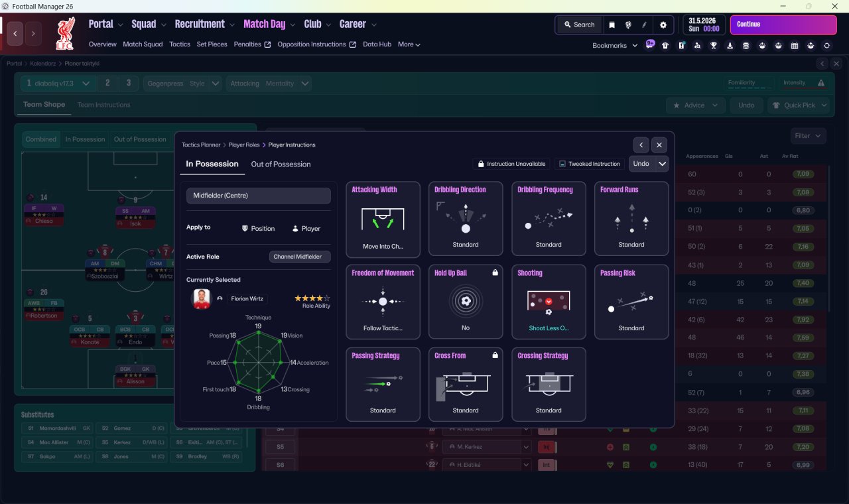849x504 pixels.
Task: Open the Passing Strategy instruction card
Action: [x=383, y=385]
